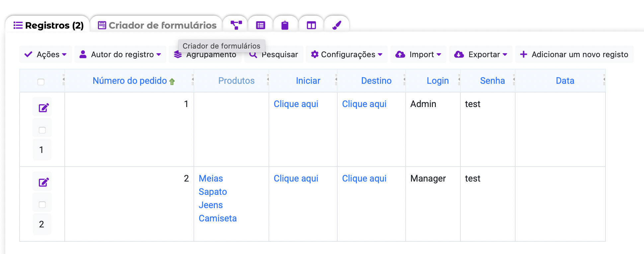Image resolution: width=644 pixels, height=254 pixels.
Task: Click the cloud upload icon on Import
Action: (x=400, y=54)
